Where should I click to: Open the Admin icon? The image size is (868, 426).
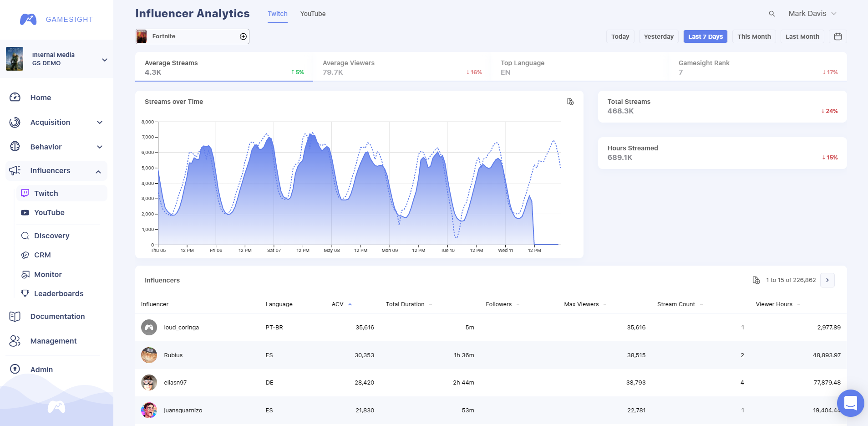pos(15,369)
